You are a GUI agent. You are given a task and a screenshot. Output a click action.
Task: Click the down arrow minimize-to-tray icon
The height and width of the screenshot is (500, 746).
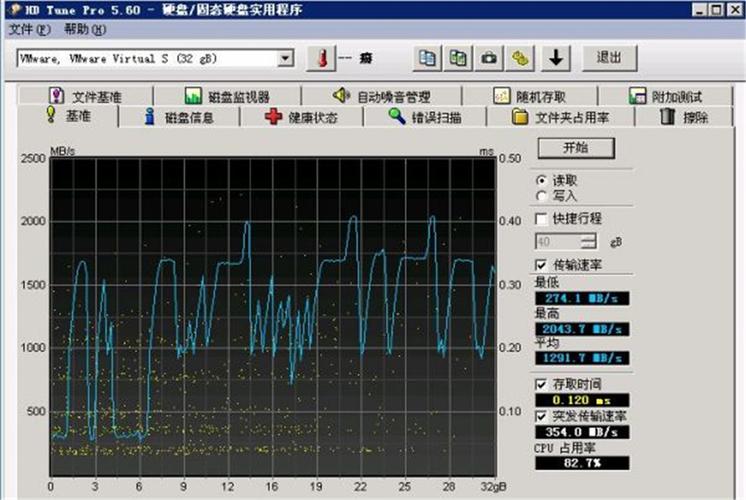tap(556, 59)
